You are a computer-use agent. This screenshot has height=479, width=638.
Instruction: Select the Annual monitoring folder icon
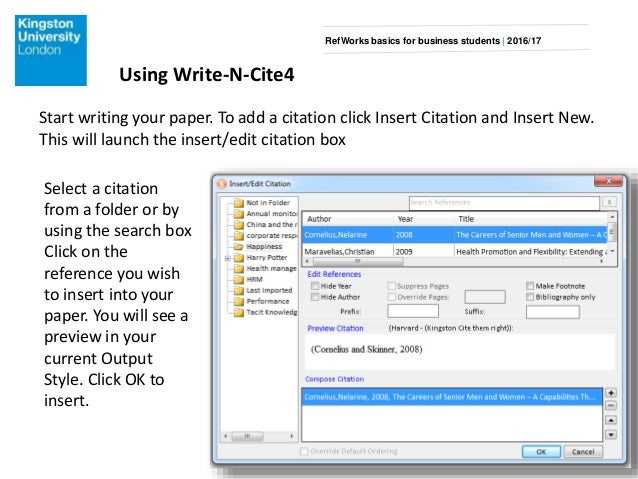pos(238,214)
